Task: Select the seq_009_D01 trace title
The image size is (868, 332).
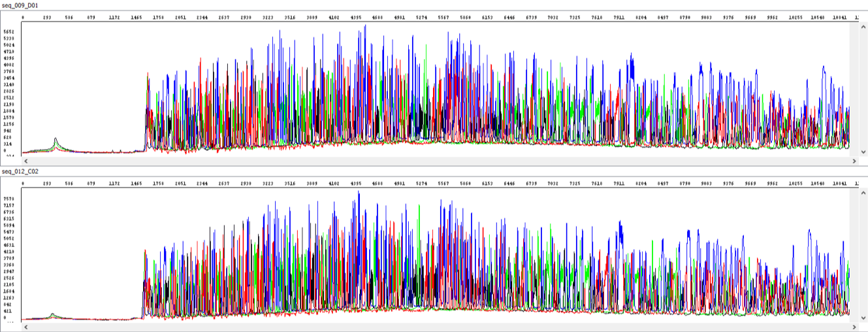Action: 20,5
